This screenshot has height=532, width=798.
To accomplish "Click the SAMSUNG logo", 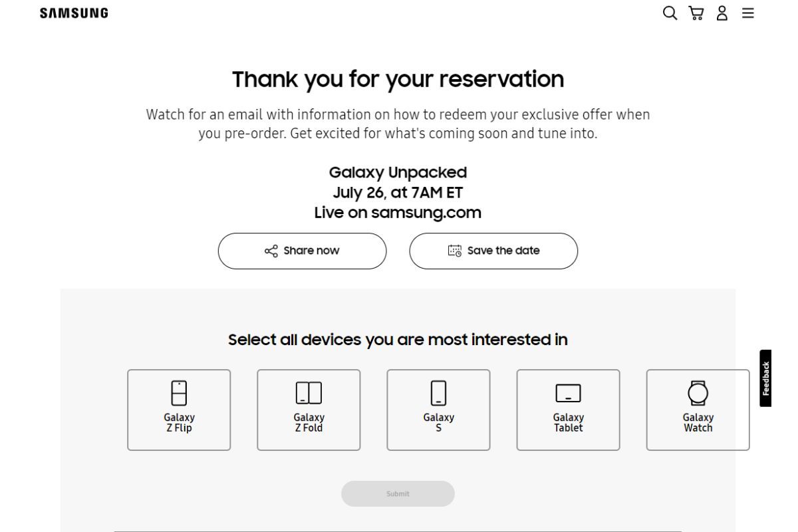I will click(x=73, y=12).
